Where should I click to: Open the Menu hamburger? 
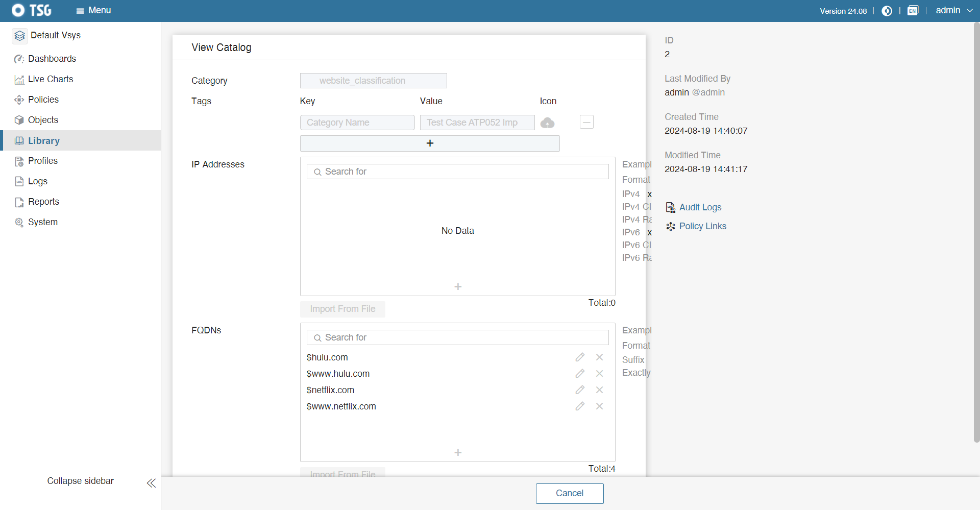pos(93,11)
